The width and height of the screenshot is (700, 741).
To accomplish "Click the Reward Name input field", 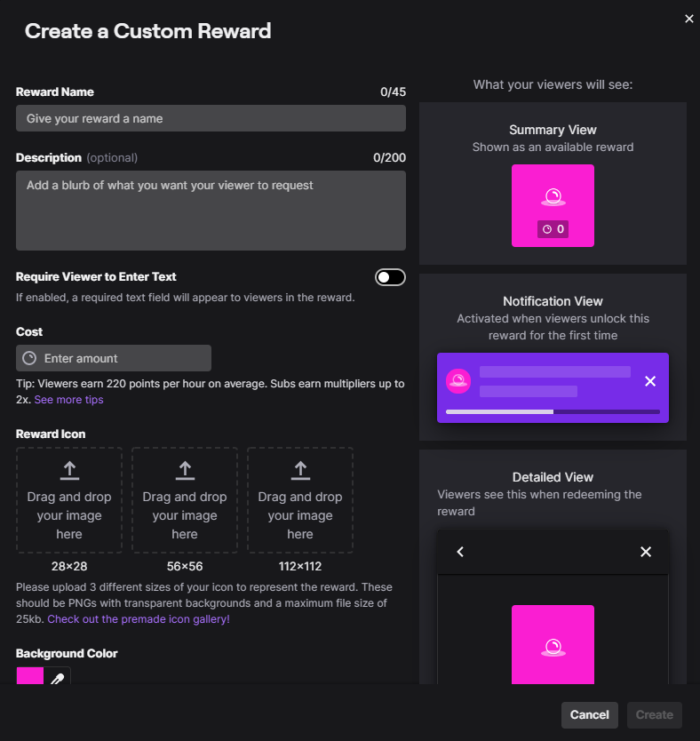I will pos(211,118).
